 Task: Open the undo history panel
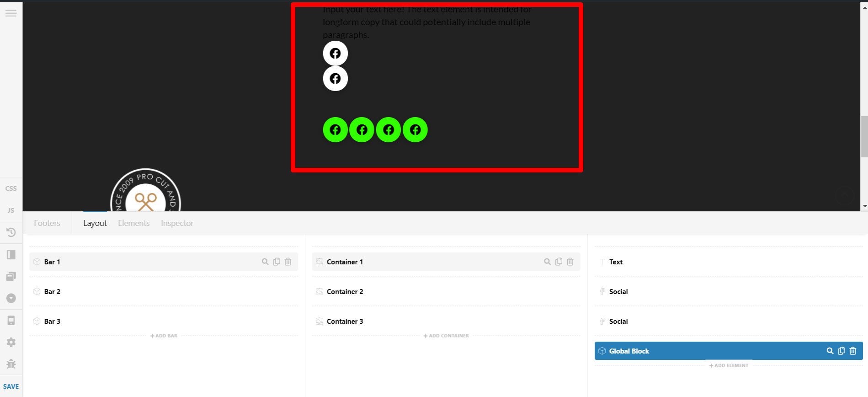point(11,232)
